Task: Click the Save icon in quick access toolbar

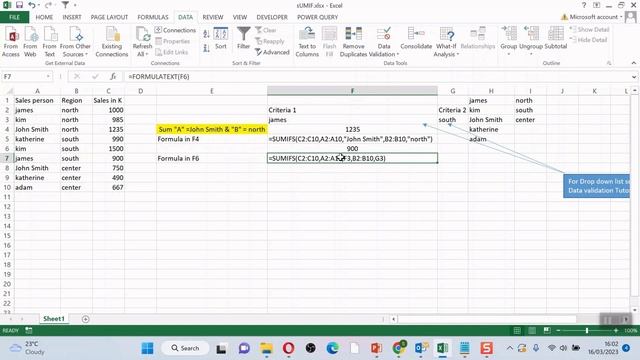Action: (19, 5)
